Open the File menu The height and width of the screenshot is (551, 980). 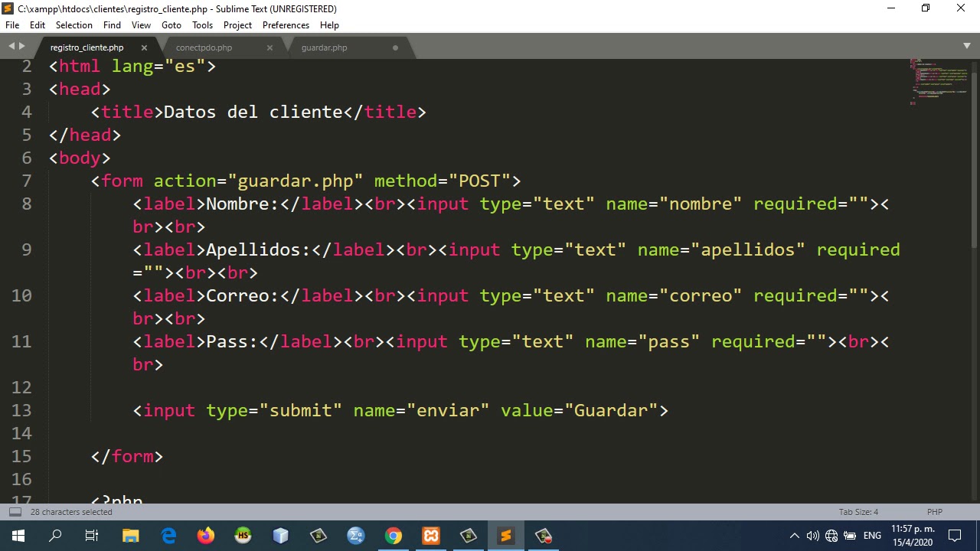click(12, 25)
